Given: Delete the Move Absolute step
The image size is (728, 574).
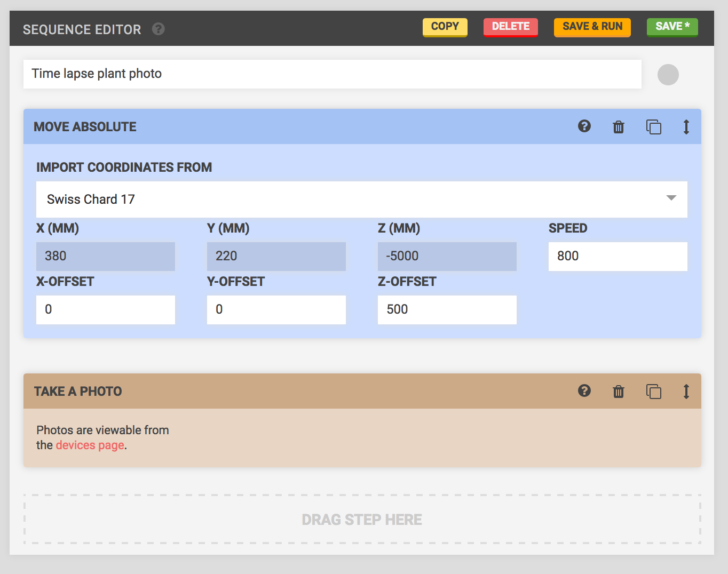Looking at the screenshot, I should point(618,127).
